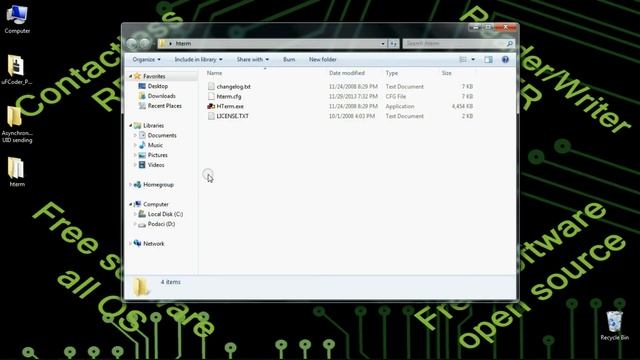
Task: Click the Burn toolbar button
Action: pos(289,60)
